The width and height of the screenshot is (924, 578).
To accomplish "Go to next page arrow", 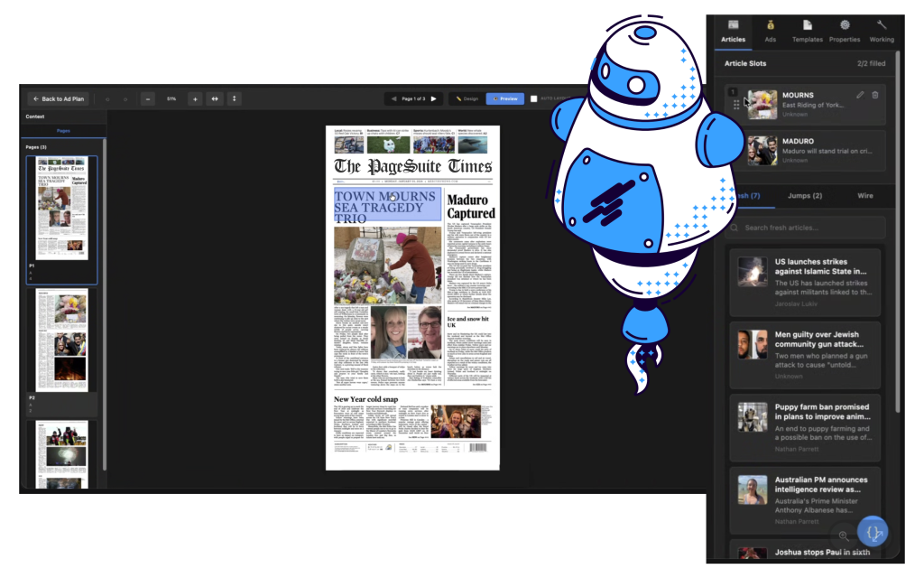I will click(433, 98).
